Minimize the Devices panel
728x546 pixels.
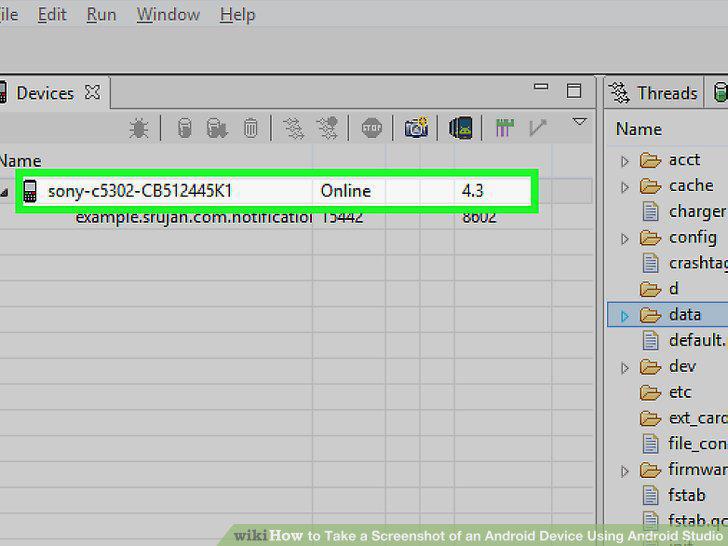541,87
